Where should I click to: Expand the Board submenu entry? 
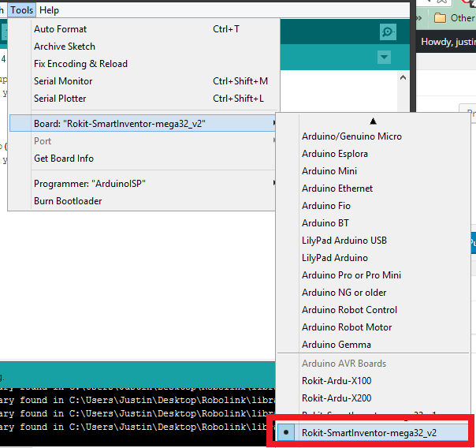[x=143, y=123]
